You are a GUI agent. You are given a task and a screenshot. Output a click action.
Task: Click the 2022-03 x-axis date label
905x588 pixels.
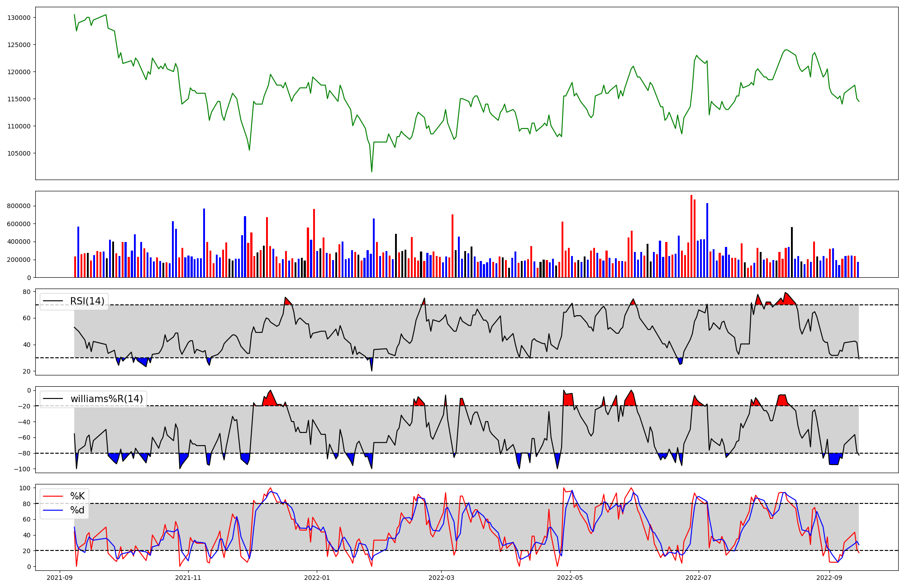[x=441, y=578]
